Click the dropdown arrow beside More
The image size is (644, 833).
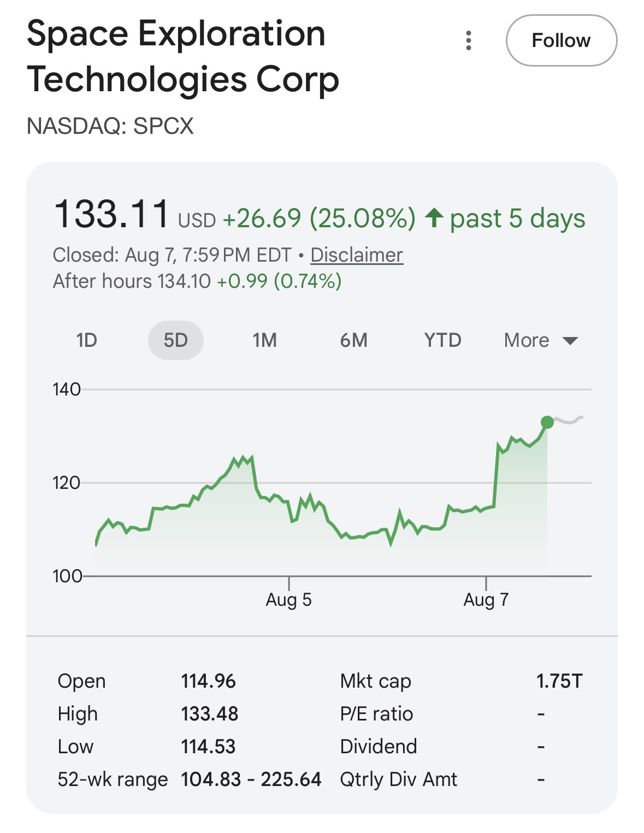(570, 341)
